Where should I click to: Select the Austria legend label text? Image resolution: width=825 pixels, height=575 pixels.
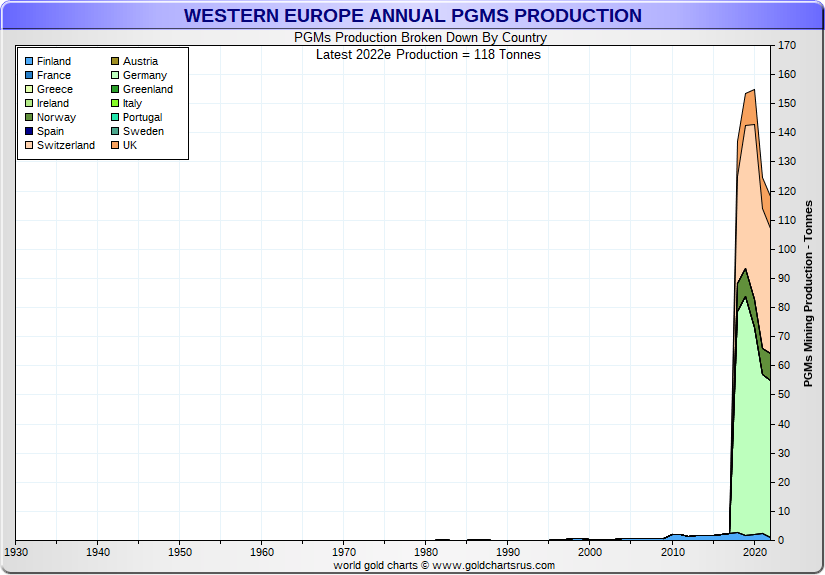point(140,61)
